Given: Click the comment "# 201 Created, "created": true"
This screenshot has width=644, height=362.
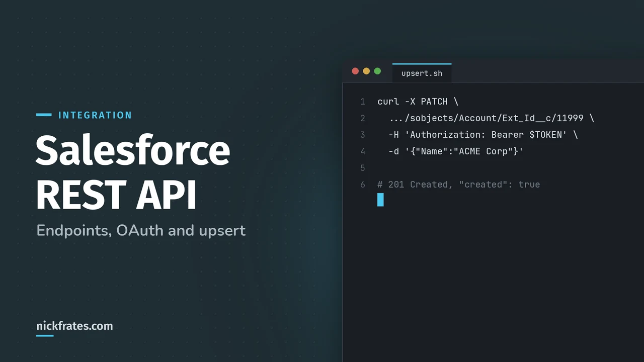Looking at the screenshot, I should pyautogui.click(x=458, y=185).
